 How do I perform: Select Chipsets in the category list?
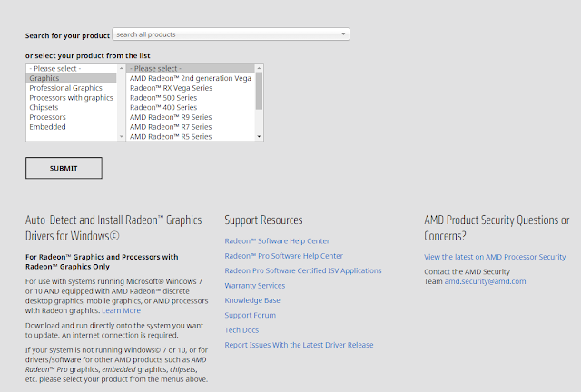tap(72, 107)
